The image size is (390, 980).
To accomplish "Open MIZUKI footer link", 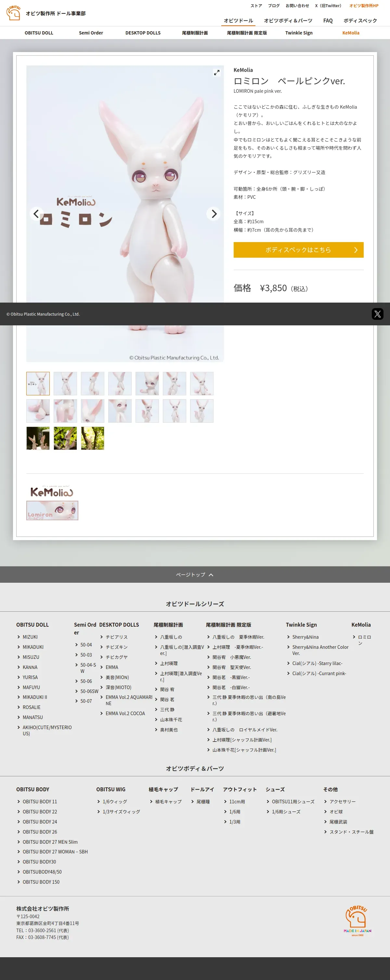I will [30, 637].
